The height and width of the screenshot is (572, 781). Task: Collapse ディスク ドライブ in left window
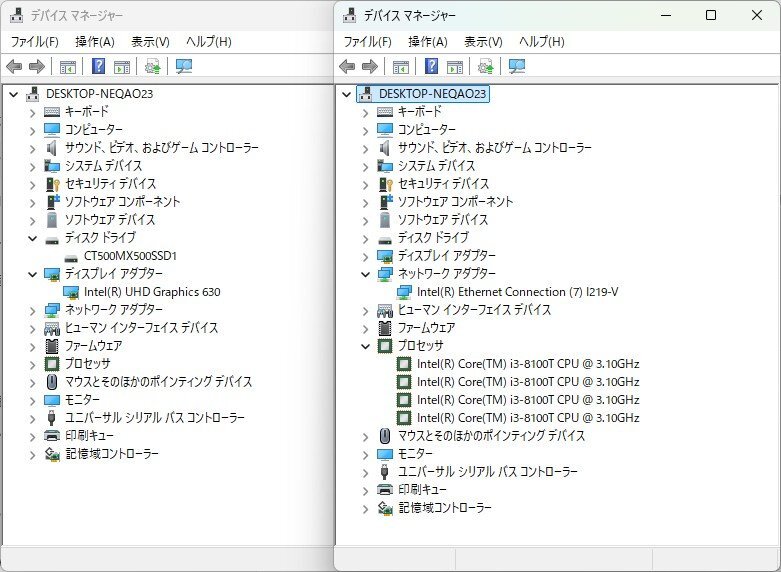[32, 238]
